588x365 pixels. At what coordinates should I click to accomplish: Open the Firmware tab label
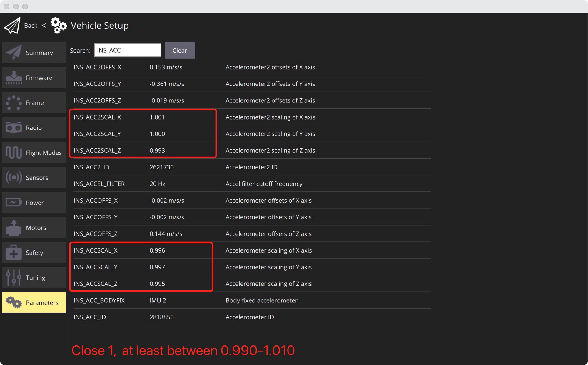pos(39,78)
